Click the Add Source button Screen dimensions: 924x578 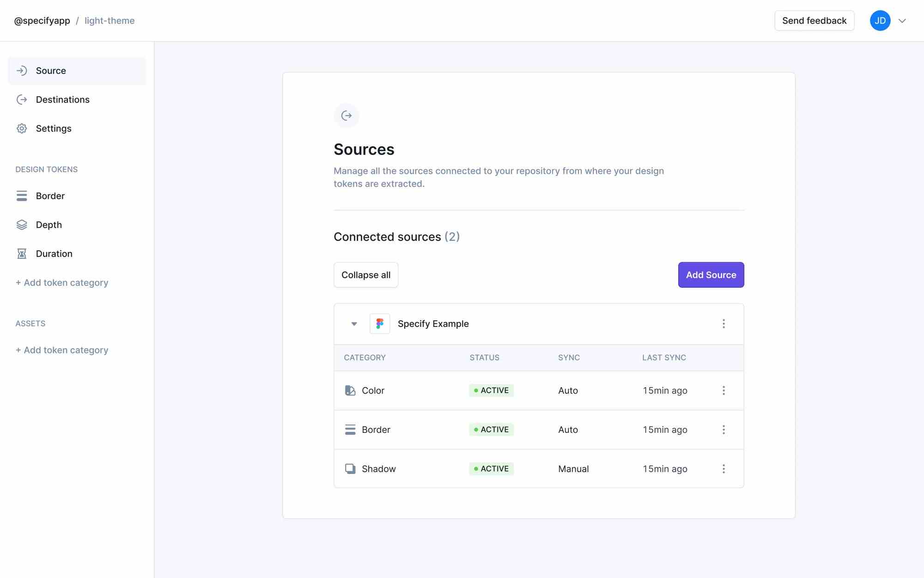click(711, 275)
